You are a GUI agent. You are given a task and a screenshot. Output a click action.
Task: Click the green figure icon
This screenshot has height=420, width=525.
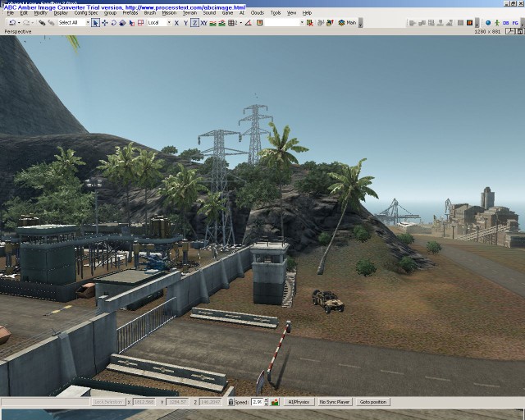point(497,23)
